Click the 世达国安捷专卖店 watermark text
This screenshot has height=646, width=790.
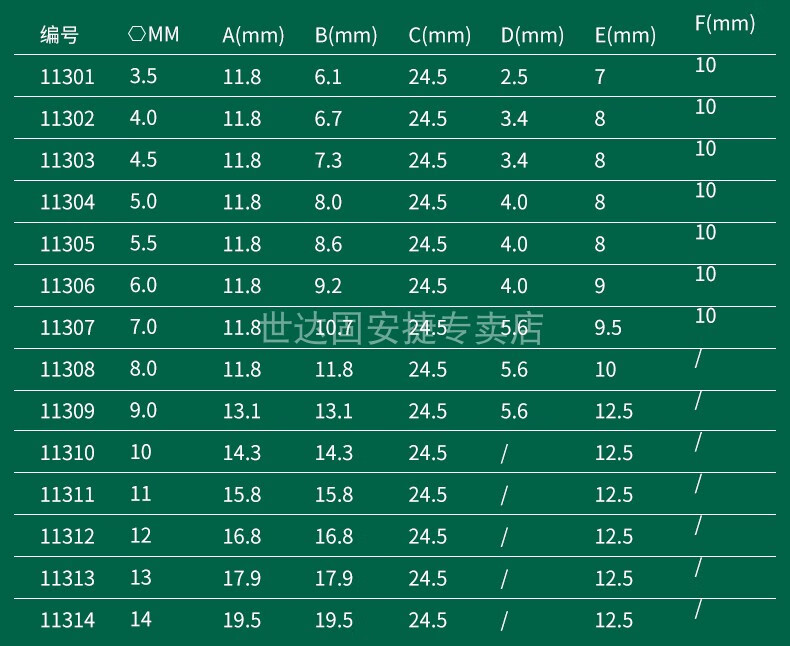[x=402, y=329]
